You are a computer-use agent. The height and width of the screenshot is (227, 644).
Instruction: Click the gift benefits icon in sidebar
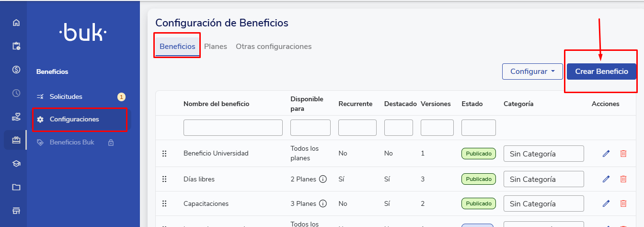click(x=16, y=140)
